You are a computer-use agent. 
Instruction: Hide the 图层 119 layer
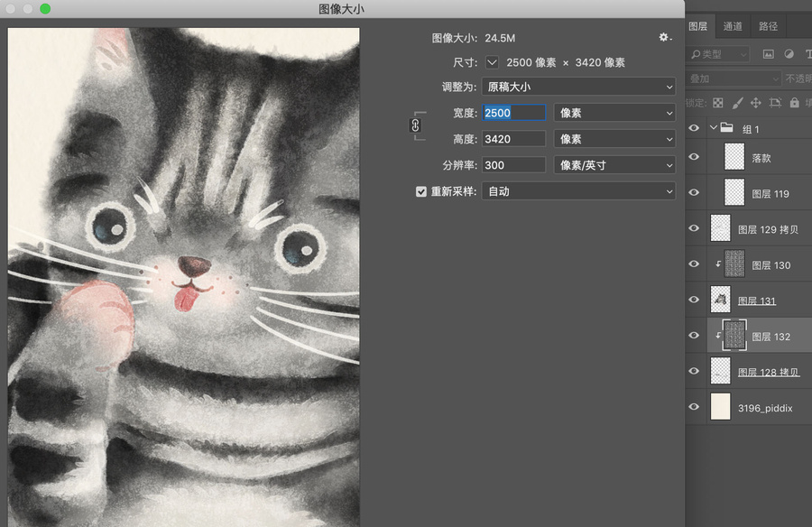(x=694, y=192)
